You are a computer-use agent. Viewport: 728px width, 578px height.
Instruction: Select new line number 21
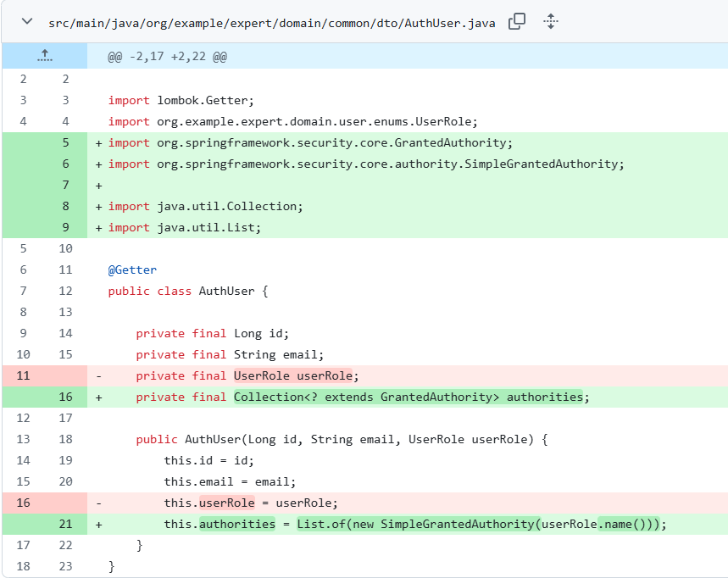click(66, 524)
